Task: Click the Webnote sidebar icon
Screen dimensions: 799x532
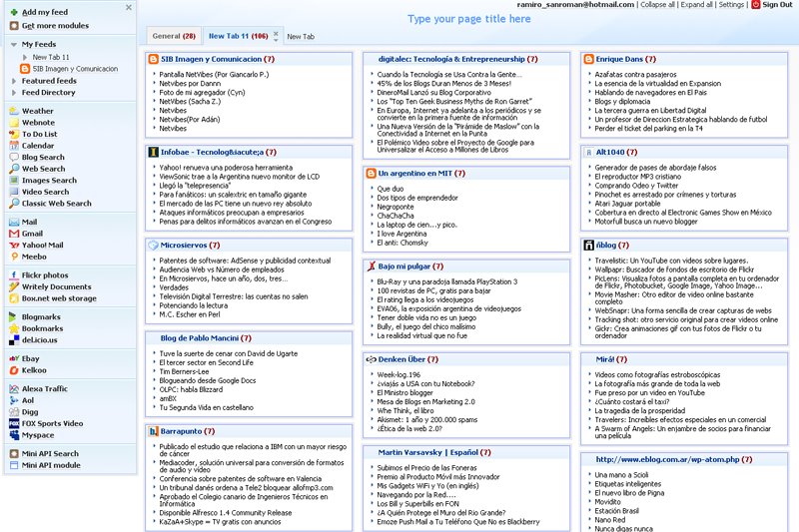Action: [14, 122]
